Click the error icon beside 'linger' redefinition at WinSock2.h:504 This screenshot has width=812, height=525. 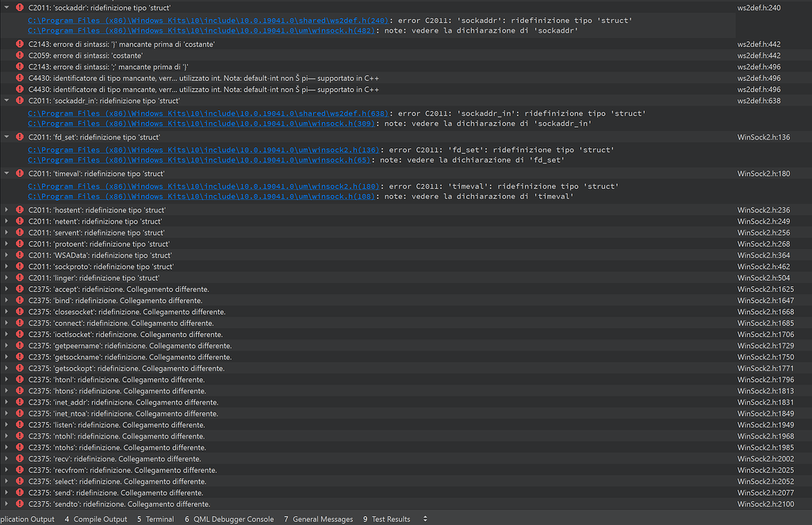tap(19, 278)
